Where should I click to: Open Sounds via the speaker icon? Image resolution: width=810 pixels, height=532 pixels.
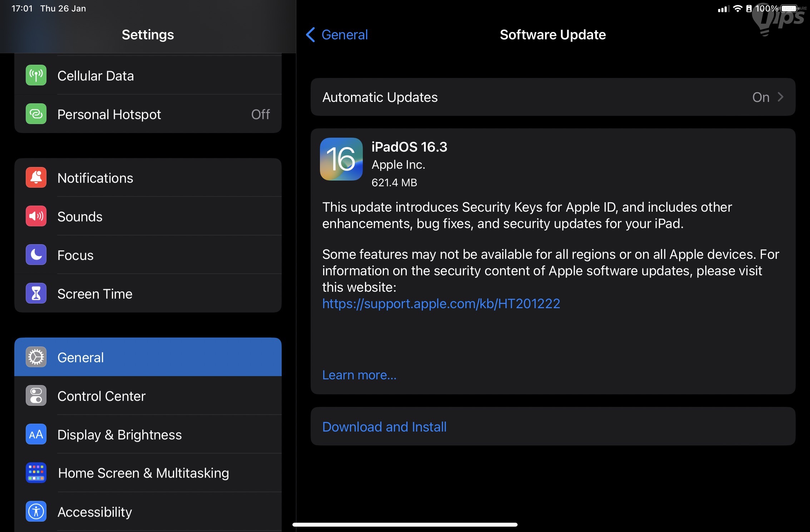pos(35,216)
